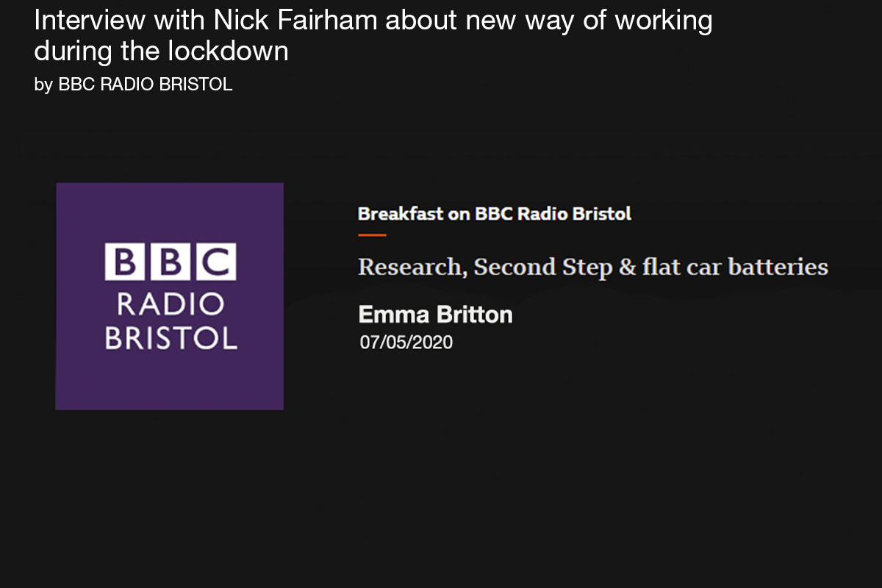
Task: Click the presenter name Emma Britton
Action: (x=435, y=315)
